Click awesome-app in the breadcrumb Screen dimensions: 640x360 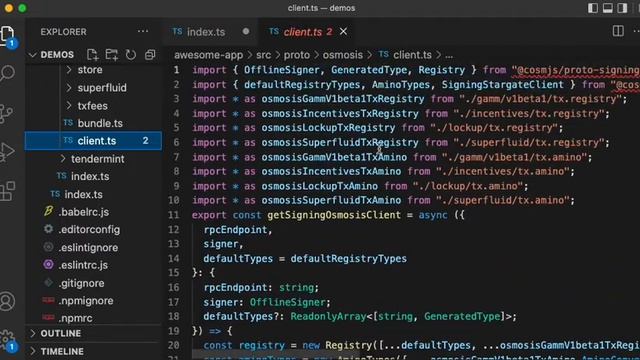point(208,55)
